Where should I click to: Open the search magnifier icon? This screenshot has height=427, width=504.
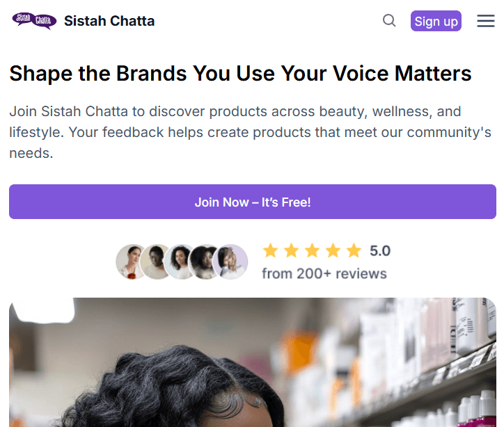pyautogui.click(x=389, y=21)
